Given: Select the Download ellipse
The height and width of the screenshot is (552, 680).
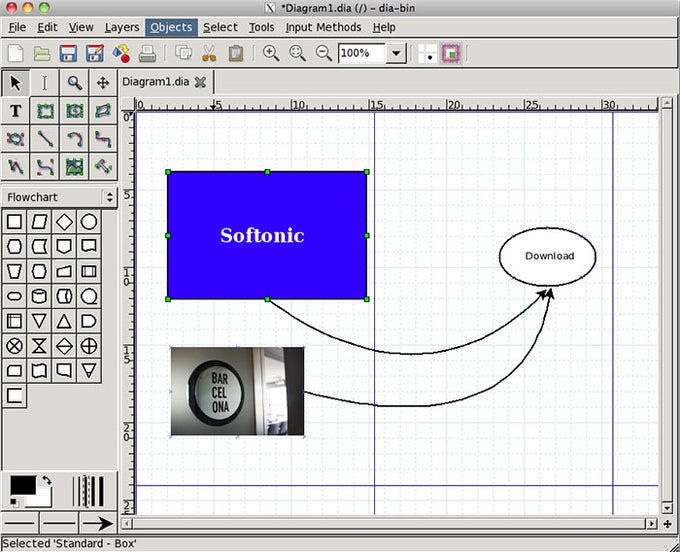Looking at the screenshot, I should click(x=547, y=257).
